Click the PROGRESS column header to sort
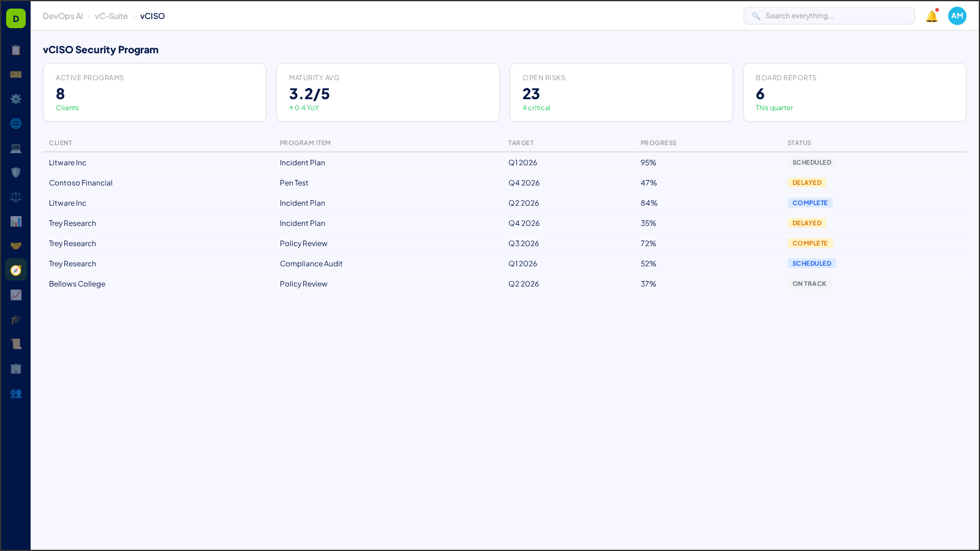The image size is (980, 551). click(658, 143)
